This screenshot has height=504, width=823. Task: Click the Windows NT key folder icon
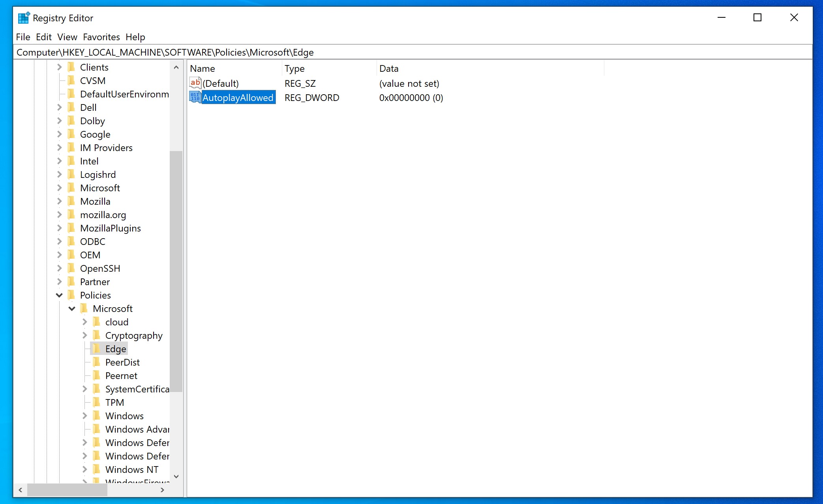[x=97, y=469]
